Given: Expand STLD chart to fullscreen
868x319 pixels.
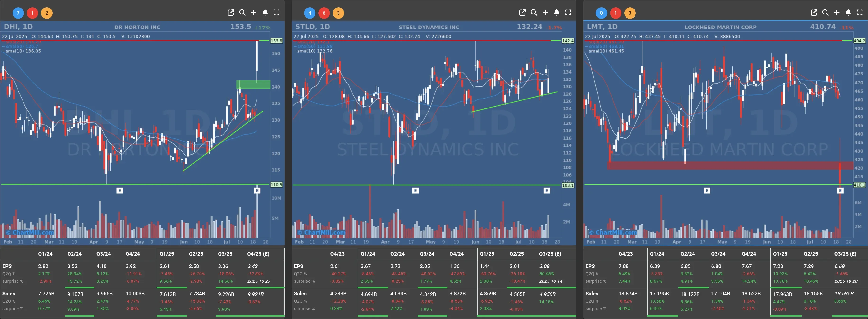Looking at the screenshot, I should (x=568, y=13).
